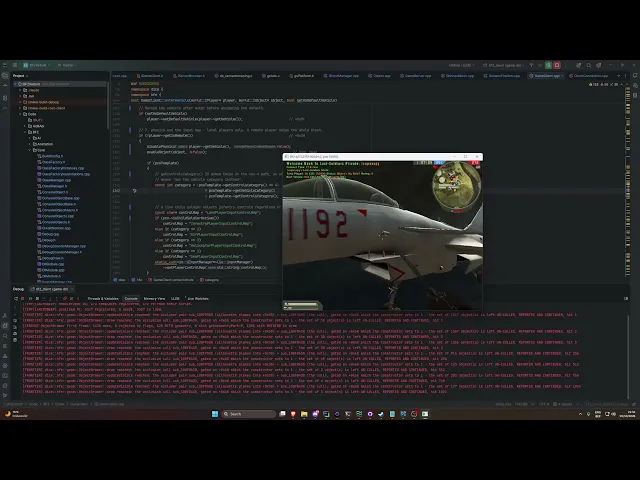The height and width of the screenshot is (480, 640).
Task: Click the minimap in game window
Action: point(456,186)
